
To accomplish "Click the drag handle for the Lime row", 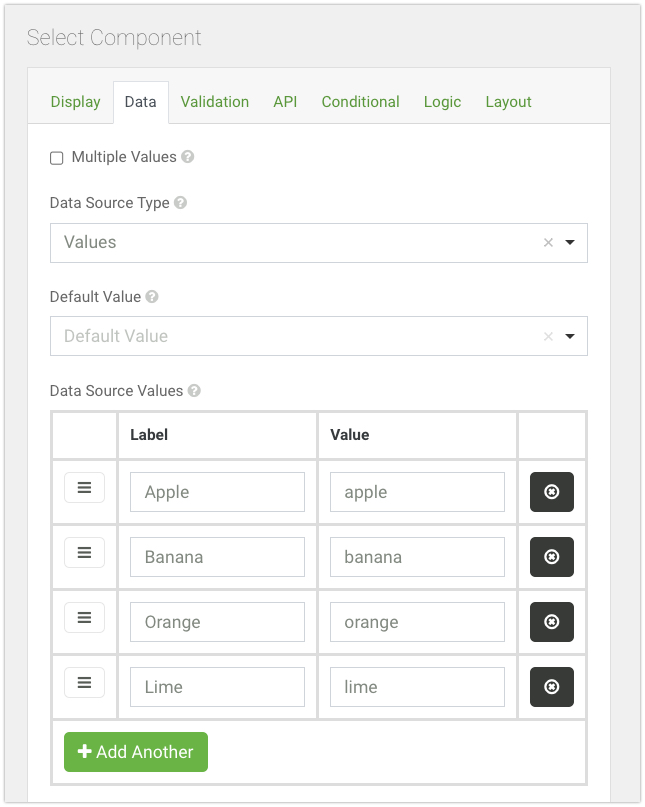I will (x=85, y=682).
